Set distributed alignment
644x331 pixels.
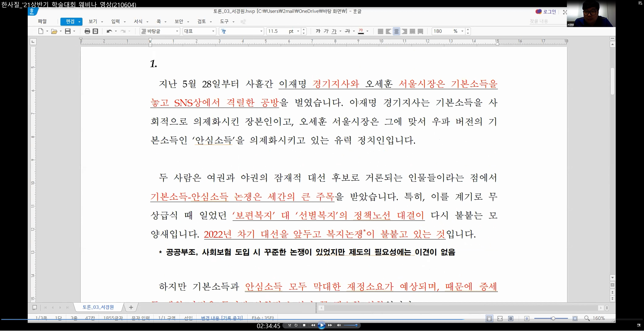coord(412,31)
